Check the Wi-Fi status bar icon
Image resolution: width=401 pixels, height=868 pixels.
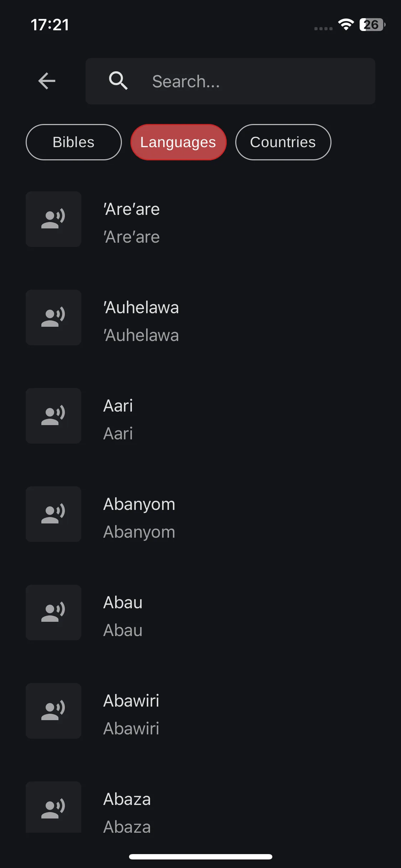(x=346, y=25)
